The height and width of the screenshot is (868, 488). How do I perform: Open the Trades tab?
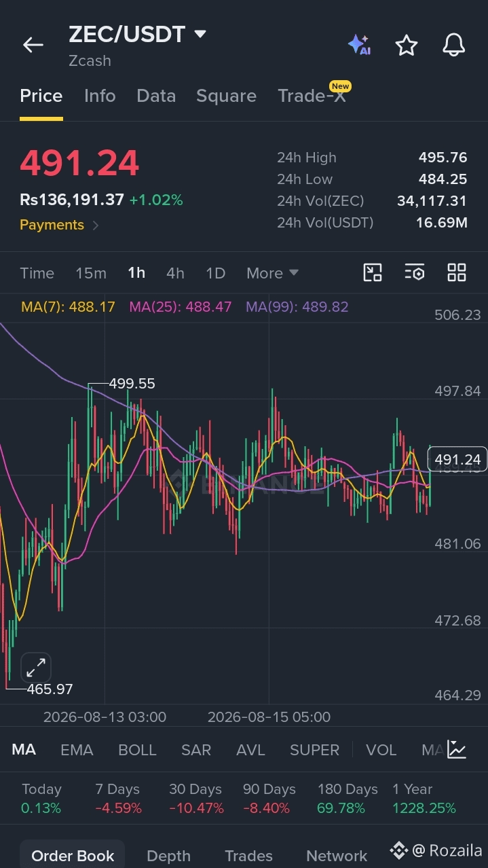coord(248,856)
